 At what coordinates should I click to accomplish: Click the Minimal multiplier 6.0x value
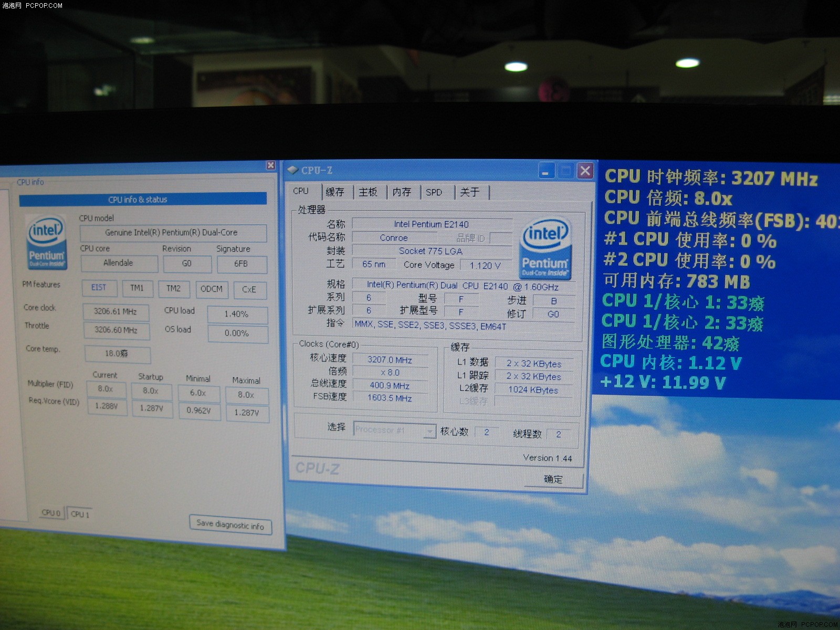(x=198, y=393)
